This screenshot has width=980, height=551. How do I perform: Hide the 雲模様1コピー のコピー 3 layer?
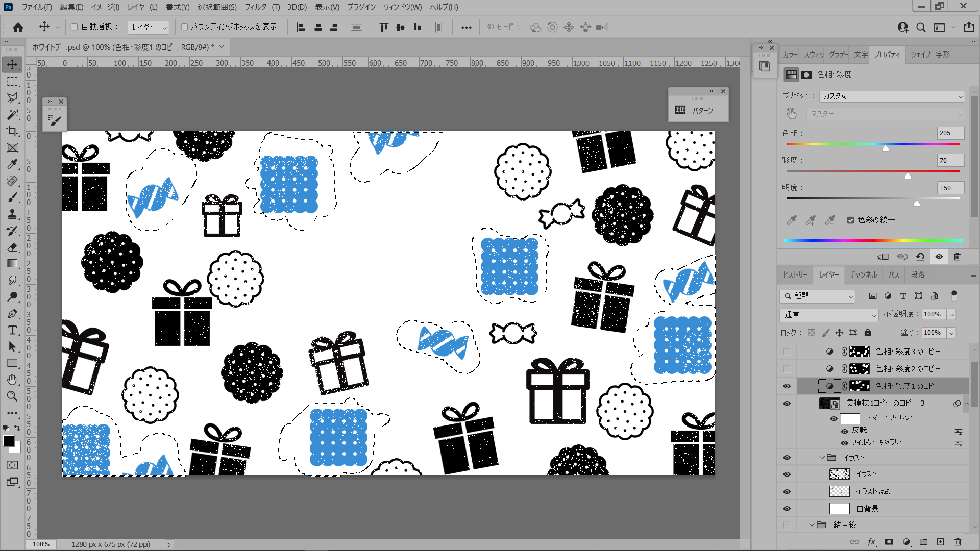787,404
